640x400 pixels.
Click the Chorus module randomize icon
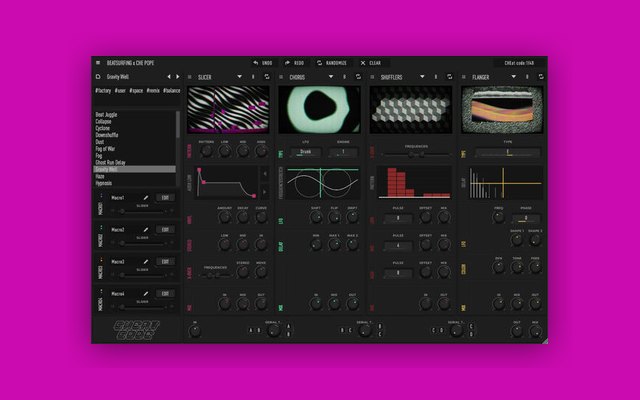pyautogui.click(x=358, y=77)
